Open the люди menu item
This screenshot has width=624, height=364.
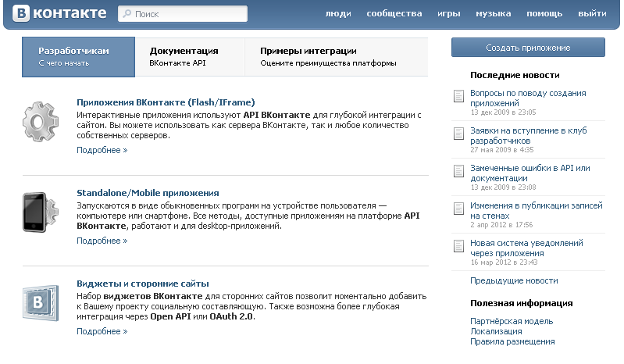pos(338,13)
